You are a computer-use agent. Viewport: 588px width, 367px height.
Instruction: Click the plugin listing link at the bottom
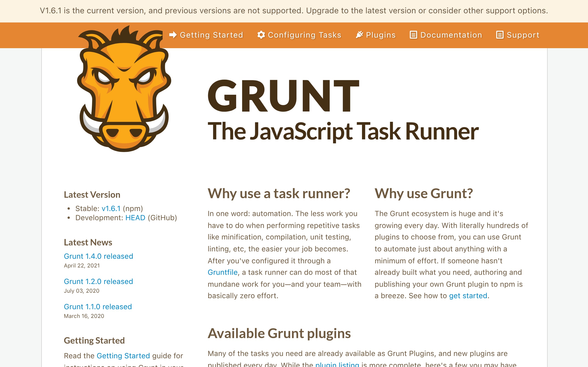337,364
